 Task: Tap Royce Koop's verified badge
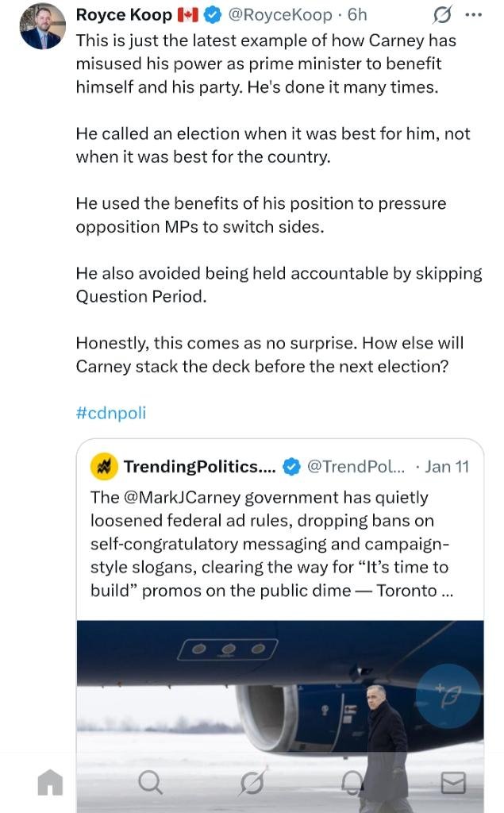click(x=213, y=14)
